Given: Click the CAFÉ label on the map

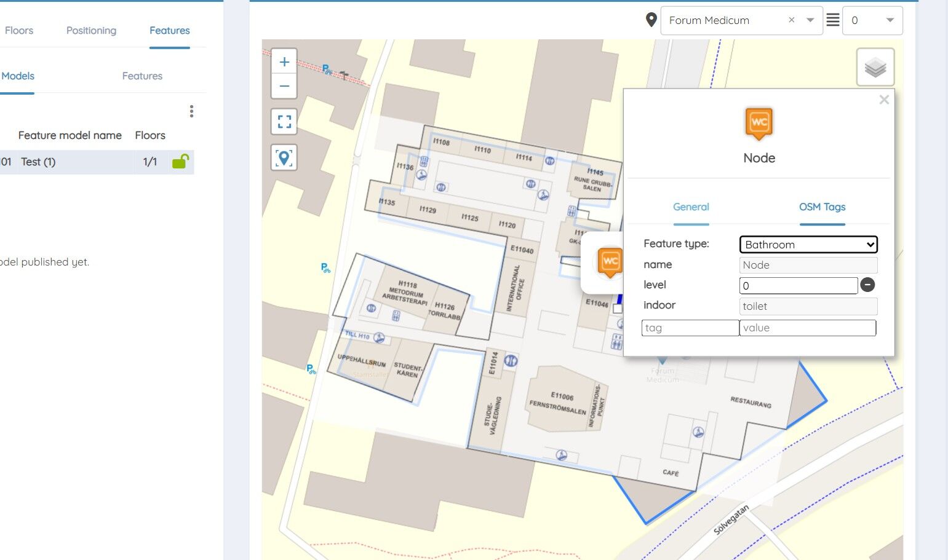Looking at the screenshot, I should click(x=671, y=472).
